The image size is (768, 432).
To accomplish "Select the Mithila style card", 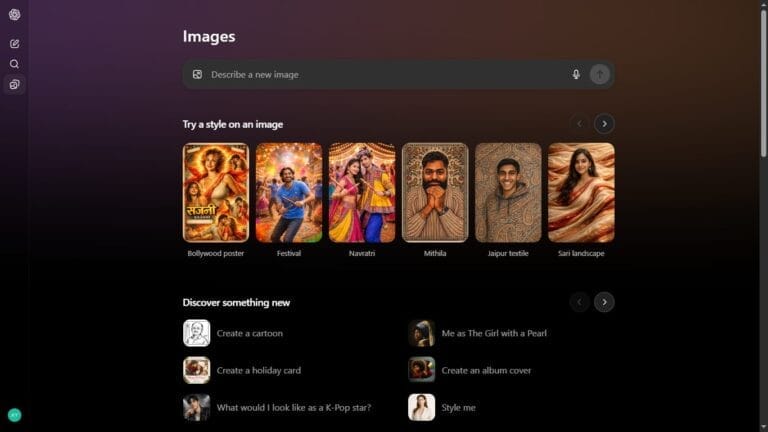I will click(435, 192).
